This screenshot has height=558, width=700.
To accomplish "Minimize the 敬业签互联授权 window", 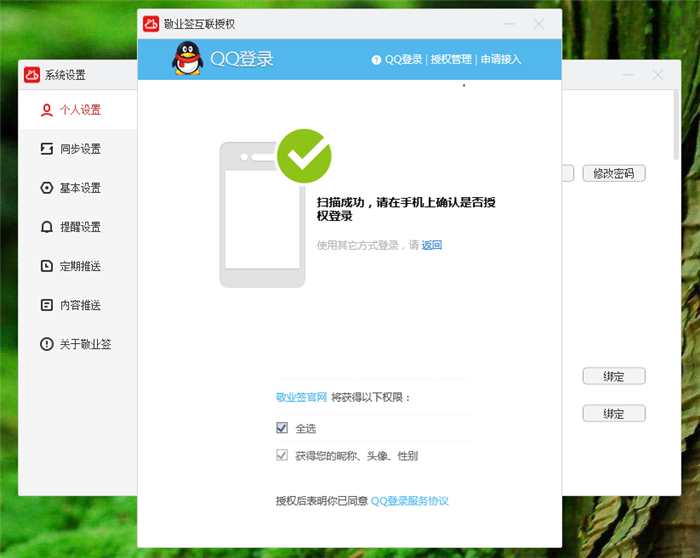I will (509, 24).
